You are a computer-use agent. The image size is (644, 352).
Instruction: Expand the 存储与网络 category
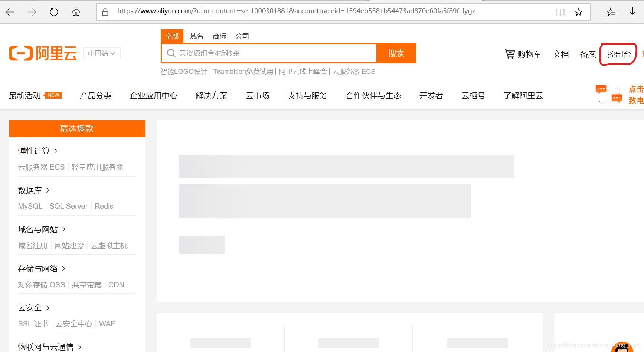coord(42,269)
